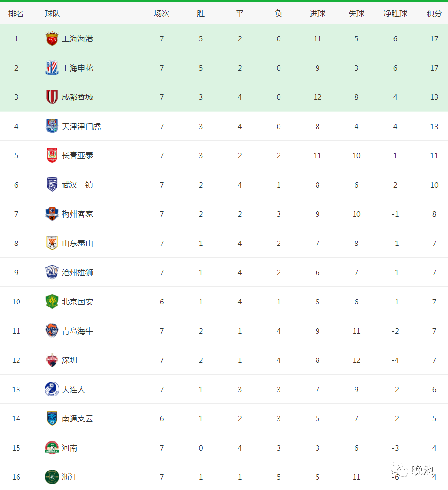This screenshot has height=490, width=448.
Task: Click the 净胜球 column header
Action: (x=395, y=14)
